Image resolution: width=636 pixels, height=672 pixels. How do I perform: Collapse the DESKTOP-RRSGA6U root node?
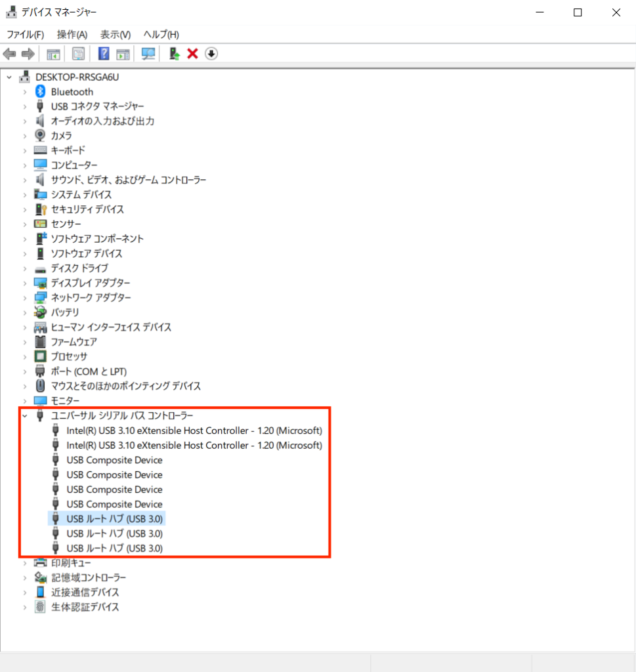pos(9,77)
